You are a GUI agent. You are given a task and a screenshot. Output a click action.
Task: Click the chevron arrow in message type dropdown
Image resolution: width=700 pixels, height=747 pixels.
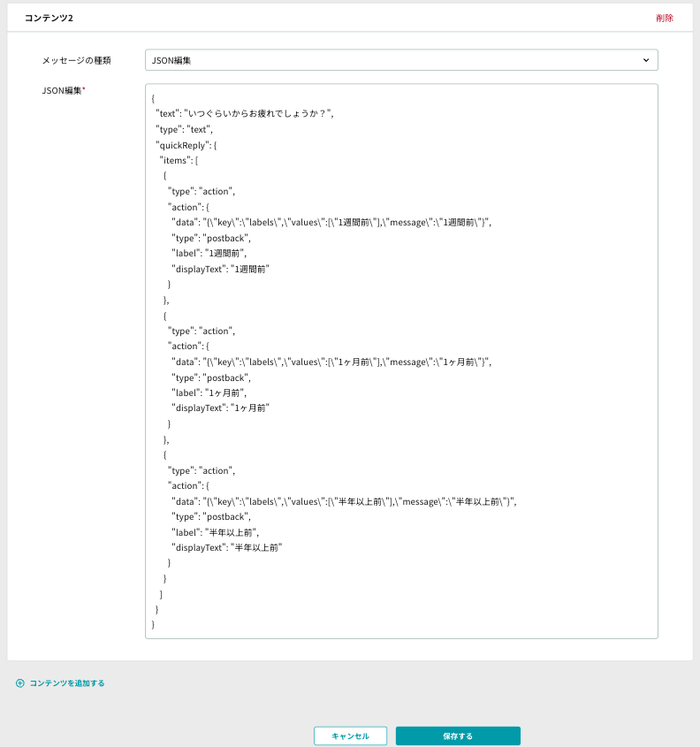(x=646, y=60)
